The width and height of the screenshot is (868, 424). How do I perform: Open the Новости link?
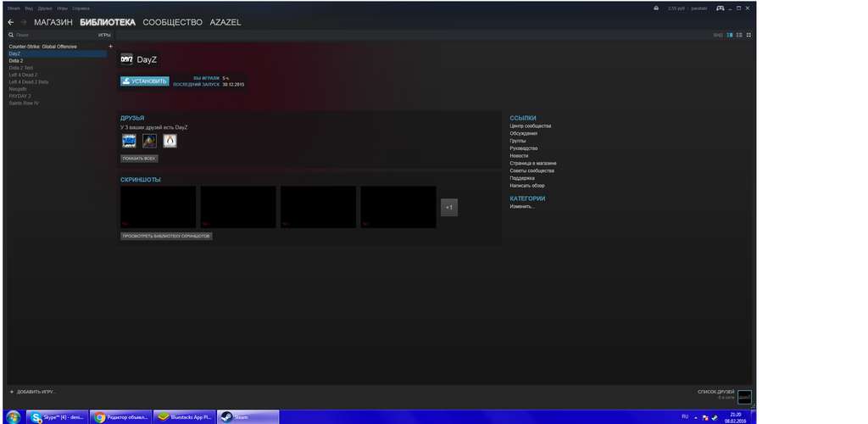pos(519,155)
